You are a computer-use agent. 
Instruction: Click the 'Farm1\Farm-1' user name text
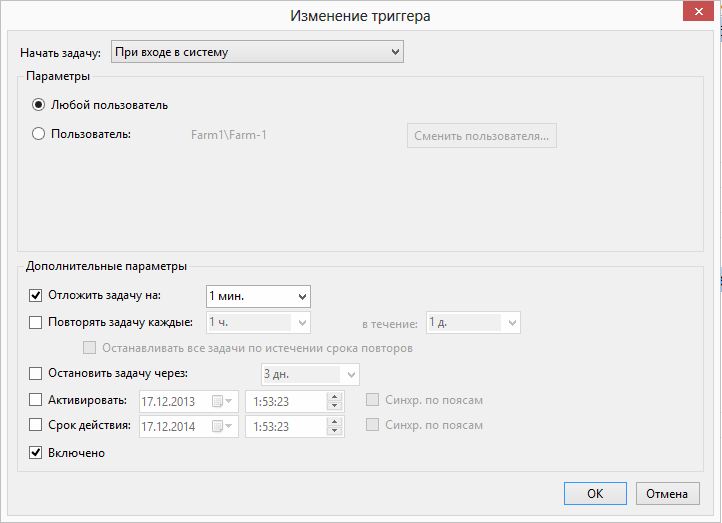click(x=229, y=135)
